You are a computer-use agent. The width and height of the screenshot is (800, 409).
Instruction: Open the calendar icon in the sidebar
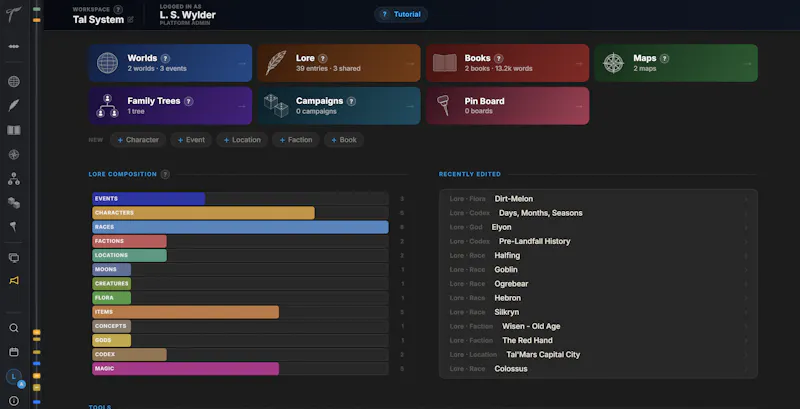[14, 352]
